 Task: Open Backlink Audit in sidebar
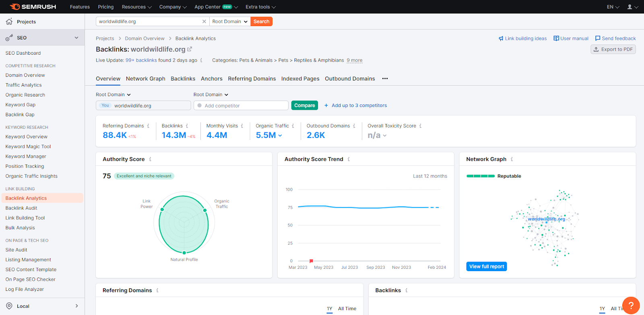21,208
